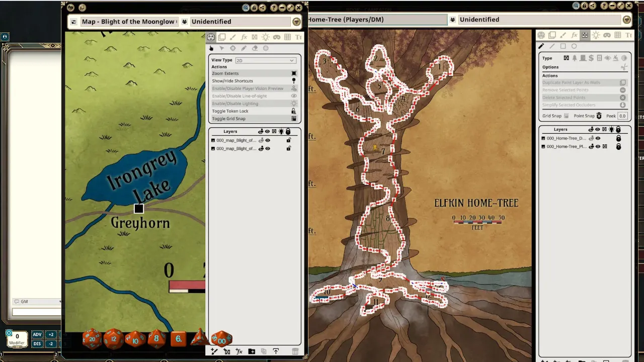Open the left map Unidentified name menu button
644x362 pixels.
[296, 22]
